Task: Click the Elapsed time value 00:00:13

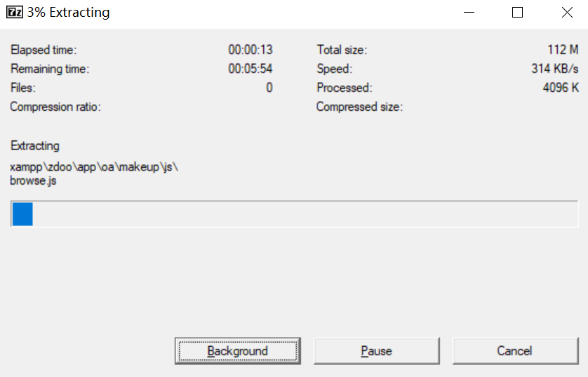Action: pyautogui.click(x=250, y=50)
